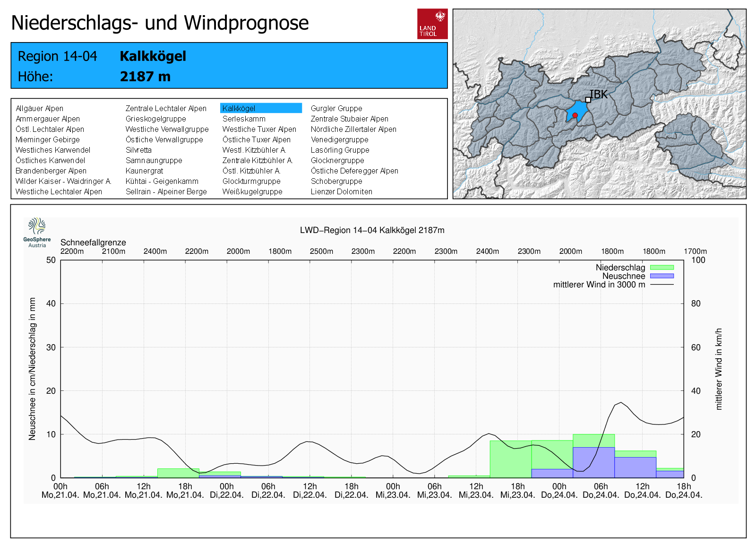Click the tallest blue Neuschnee bar
Screen dimensions: 756x545
coord(593,462)
